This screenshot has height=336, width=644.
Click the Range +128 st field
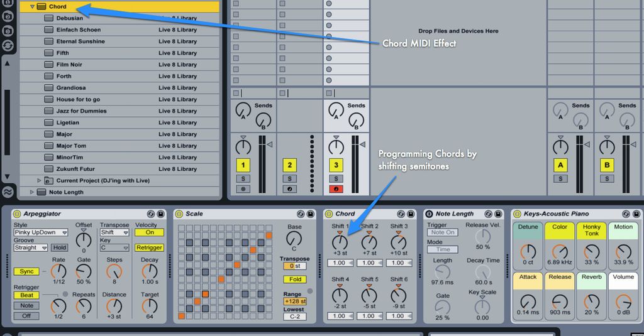coord(295,301)
